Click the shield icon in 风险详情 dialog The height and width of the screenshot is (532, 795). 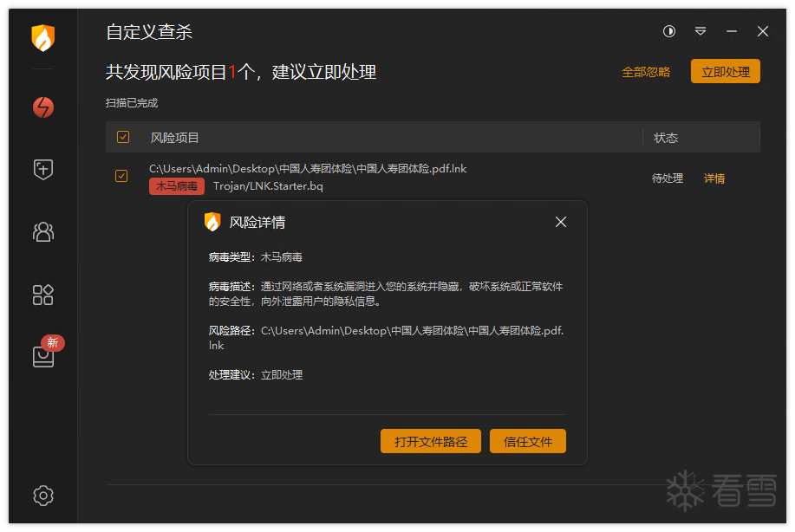212,222
